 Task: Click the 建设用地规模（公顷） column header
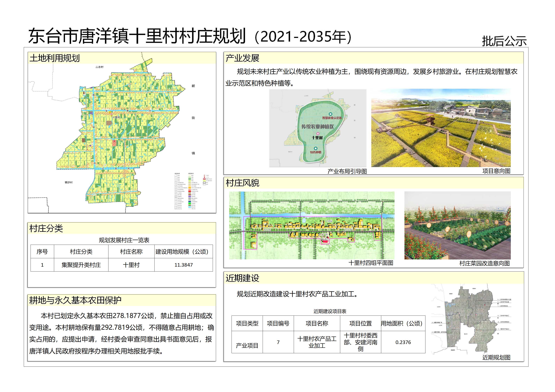(x=184, y=252)
